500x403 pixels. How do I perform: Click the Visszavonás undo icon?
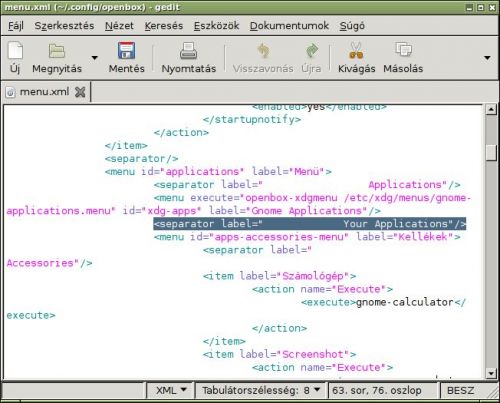(263, 51)
